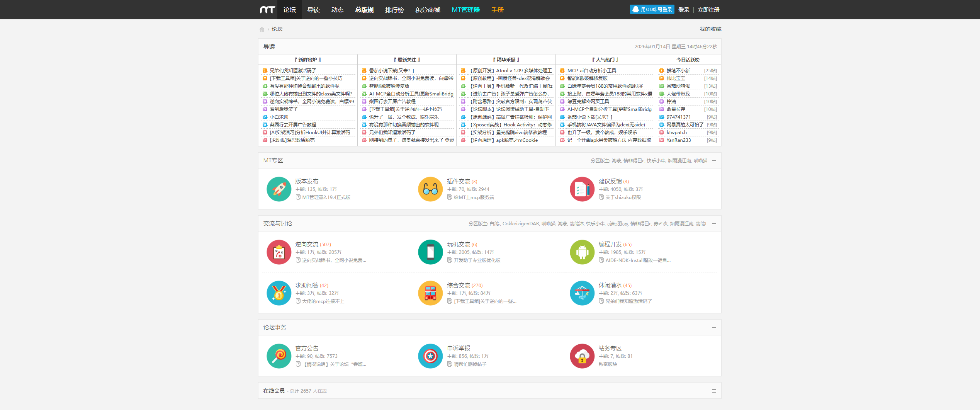The image size is (980, 410).
Task: Open the lollipop icon for 官方公告
Action: pyautogui.click(x=279, y=356)
